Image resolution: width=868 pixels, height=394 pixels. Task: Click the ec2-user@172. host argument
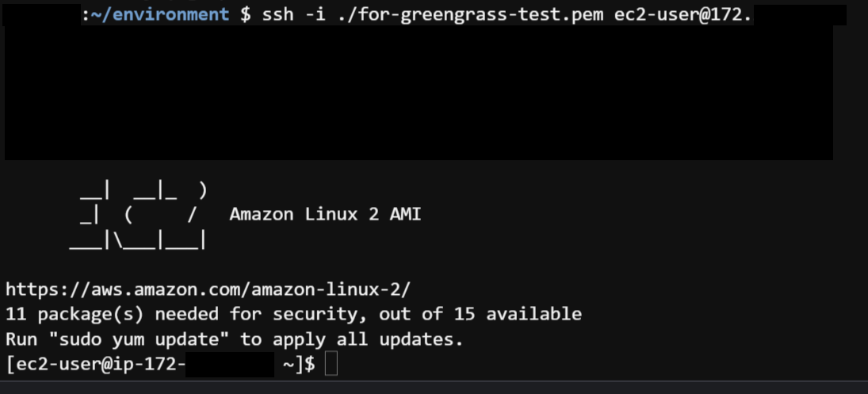point(683,15)
